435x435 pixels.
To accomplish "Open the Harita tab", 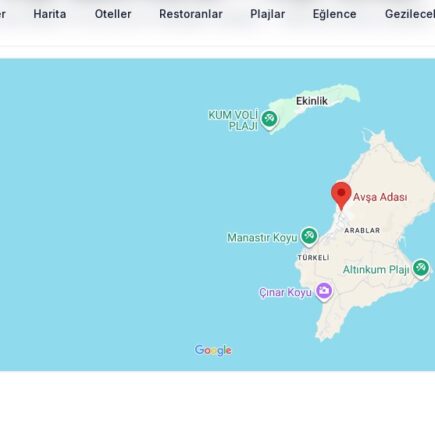I will tap(50, 14).
